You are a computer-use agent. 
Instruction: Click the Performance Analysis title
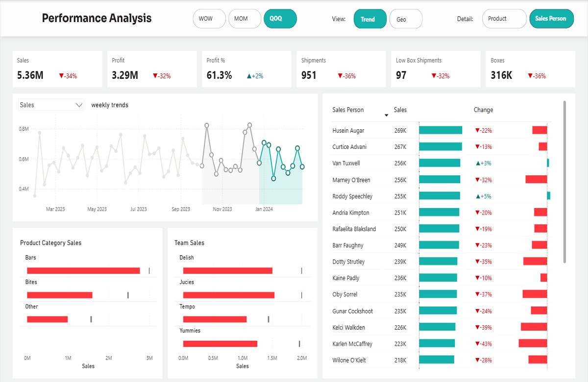[x=97, y=19]
